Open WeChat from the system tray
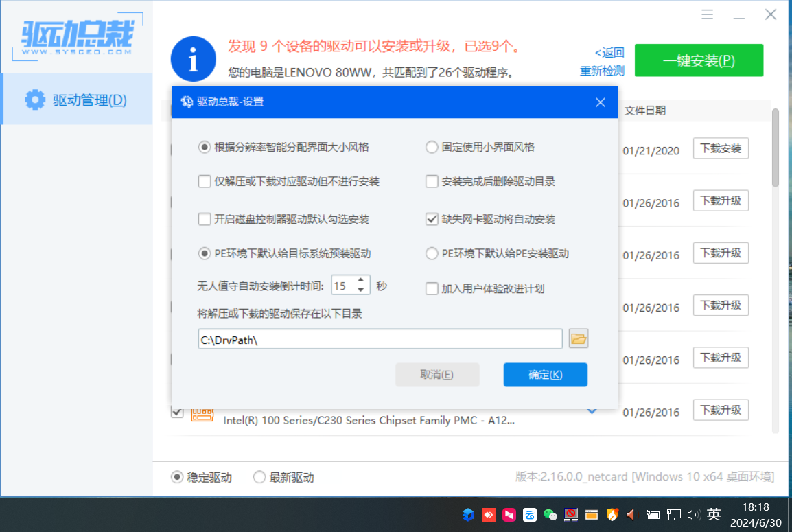 [x=550, y=514]
